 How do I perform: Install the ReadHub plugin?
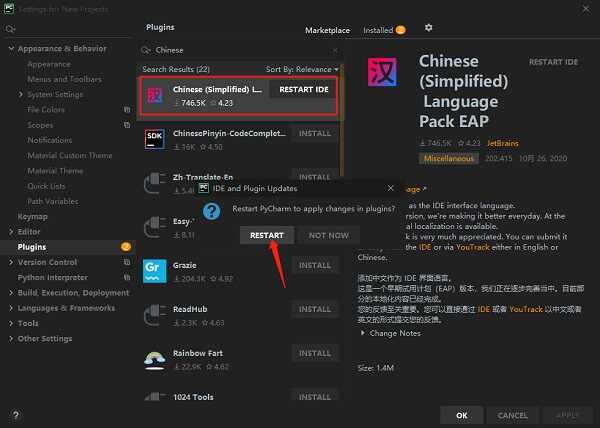[315, 309]
